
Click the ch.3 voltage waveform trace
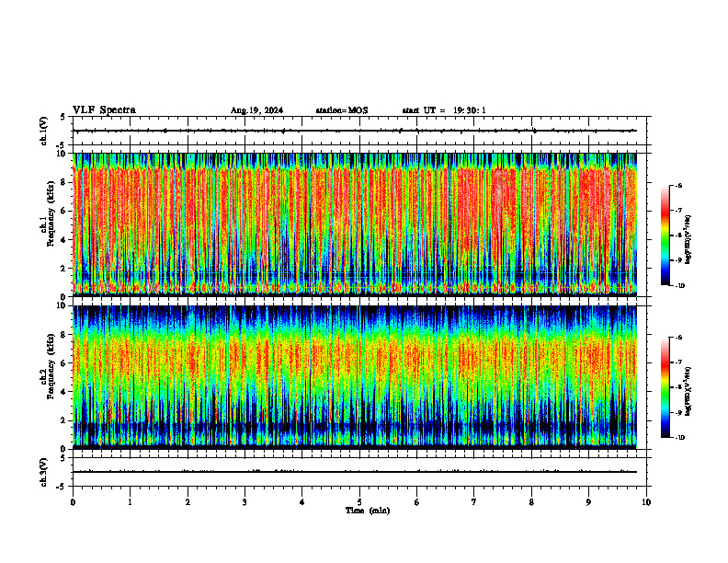point(355,472)
